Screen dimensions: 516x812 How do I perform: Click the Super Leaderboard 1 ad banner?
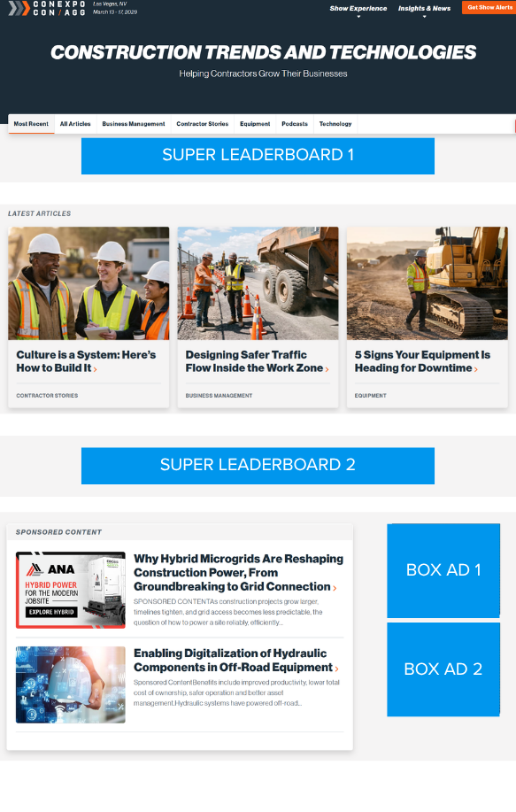pyautogui.click(x=258, y=155)
